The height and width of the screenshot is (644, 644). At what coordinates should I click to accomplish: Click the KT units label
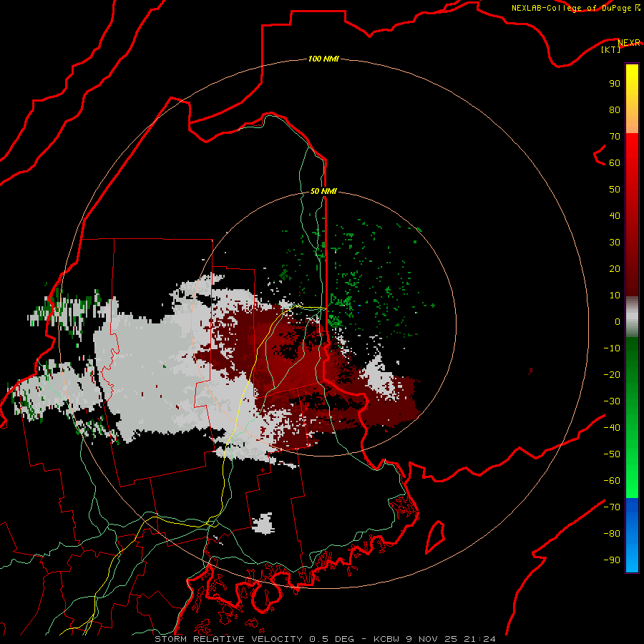tap(611, 49)
